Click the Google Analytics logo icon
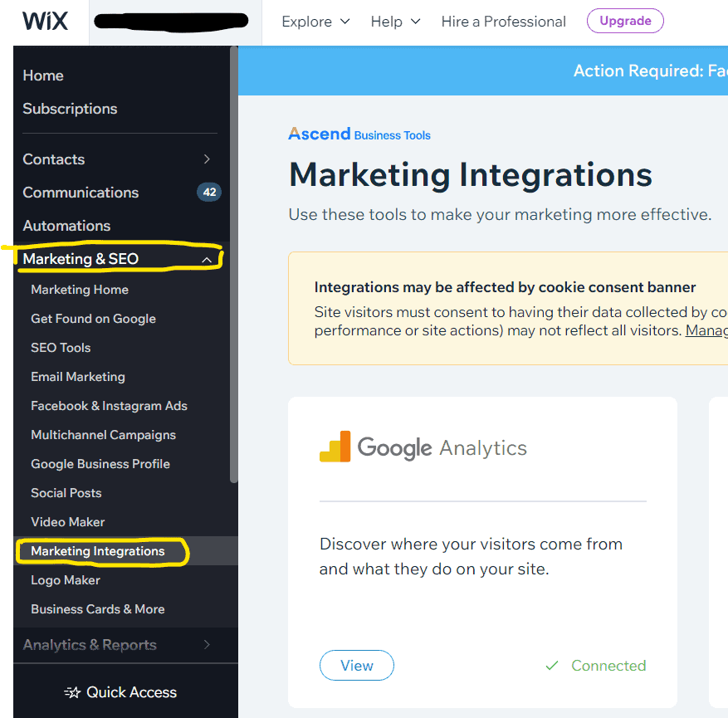 (x=335, y=447)
